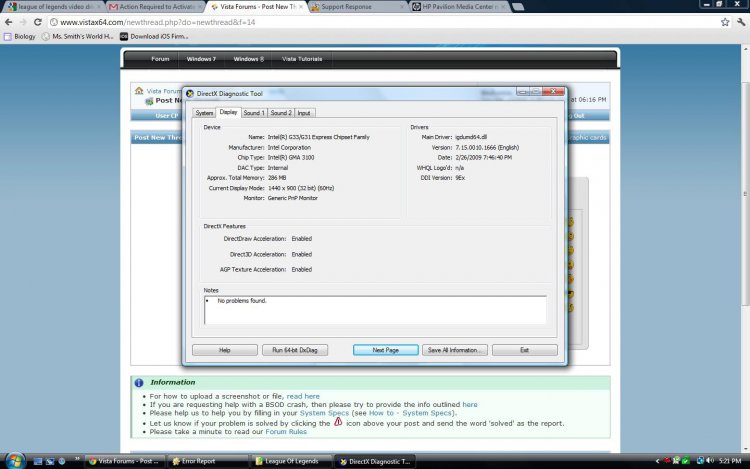The width and height of the screenshot is (750, 469).
Task: Click the '7.15.0010.1666 (English)' version value
Action: click(x=487, y=148)
